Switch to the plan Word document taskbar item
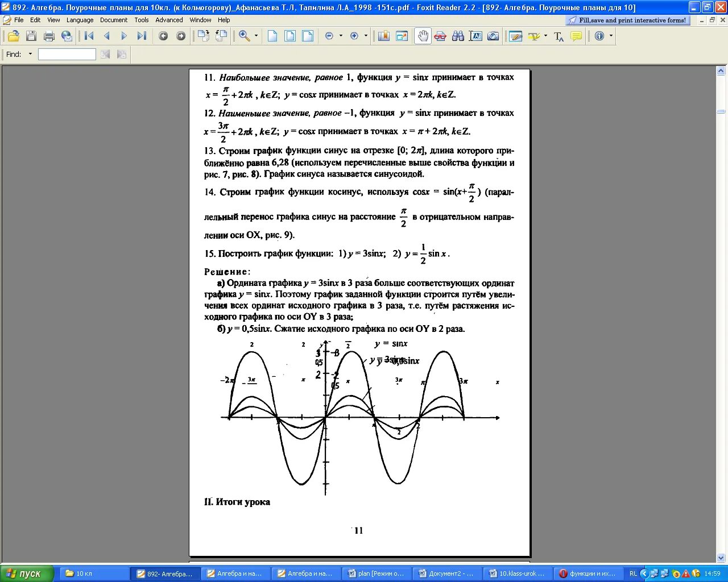 [x=376, y=573]
